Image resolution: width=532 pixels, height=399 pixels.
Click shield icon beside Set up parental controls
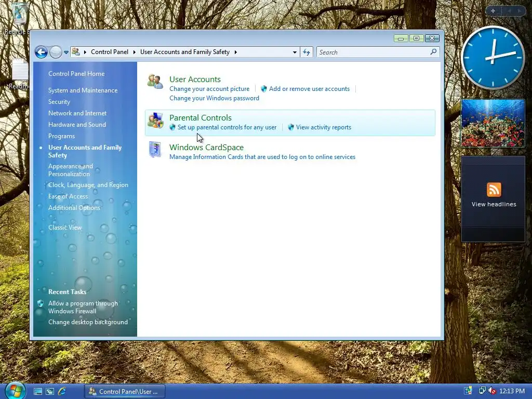172,127
